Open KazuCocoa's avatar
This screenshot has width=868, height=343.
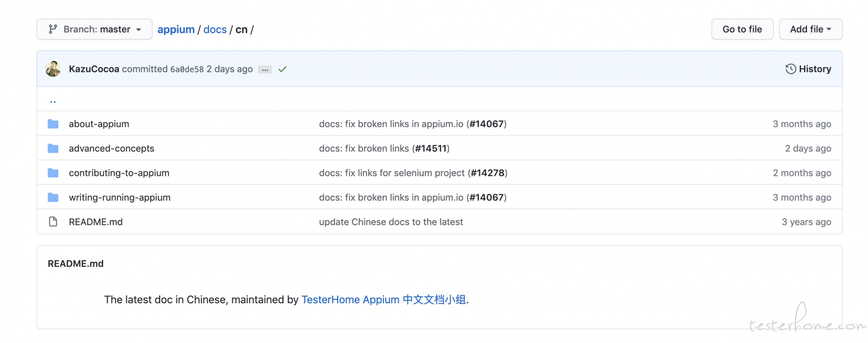[x=53, y=69]
